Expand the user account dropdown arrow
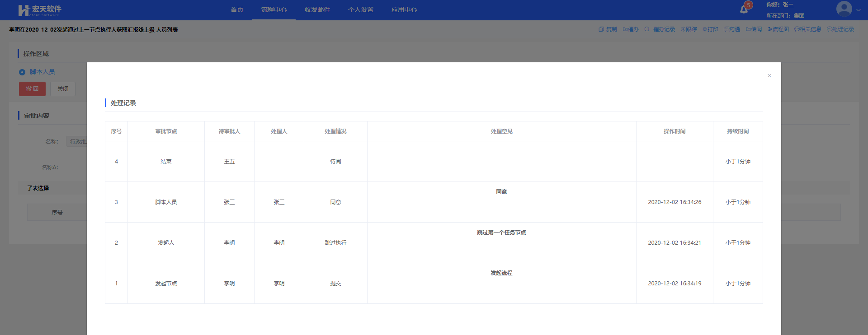Screen dimensions: 868x335 858,10
